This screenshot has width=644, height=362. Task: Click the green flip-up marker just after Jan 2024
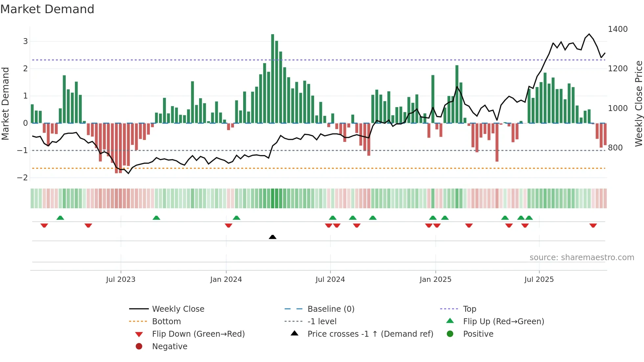[x=237, y=218]
